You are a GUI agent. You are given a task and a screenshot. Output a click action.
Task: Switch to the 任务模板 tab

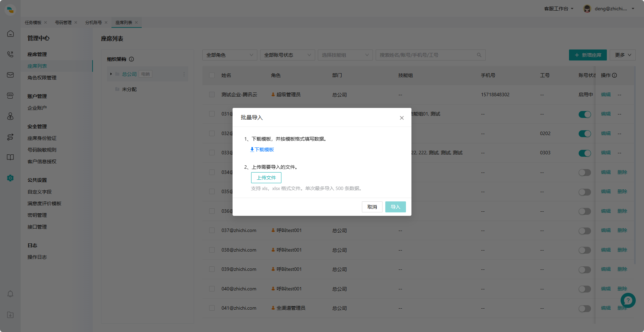pyautogui.click(x=33, y=22)
